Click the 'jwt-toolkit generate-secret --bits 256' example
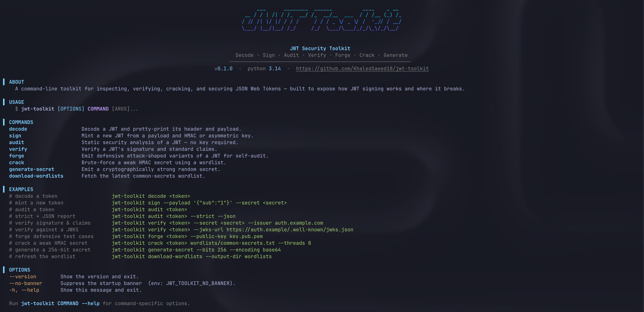 196,250
